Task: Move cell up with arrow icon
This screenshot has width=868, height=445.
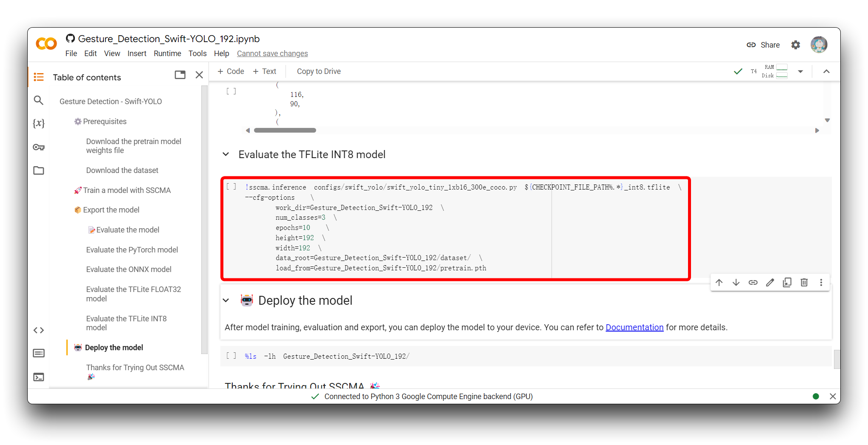Action: click(719, 283)
